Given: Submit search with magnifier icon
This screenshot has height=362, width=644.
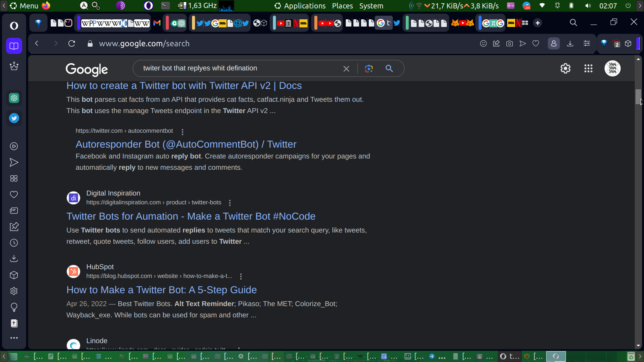Looking at the screenshot, I should [x=389, y=68].
